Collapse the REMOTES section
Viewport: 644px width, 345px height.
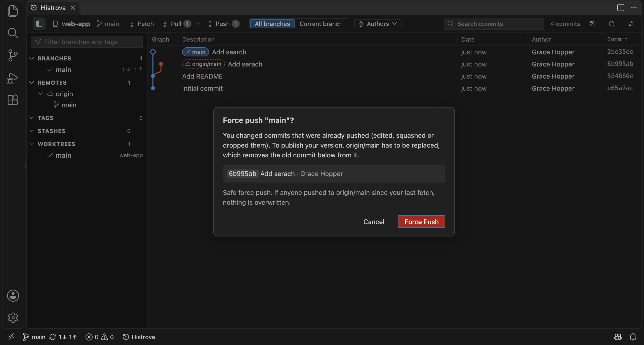[32, 83]
